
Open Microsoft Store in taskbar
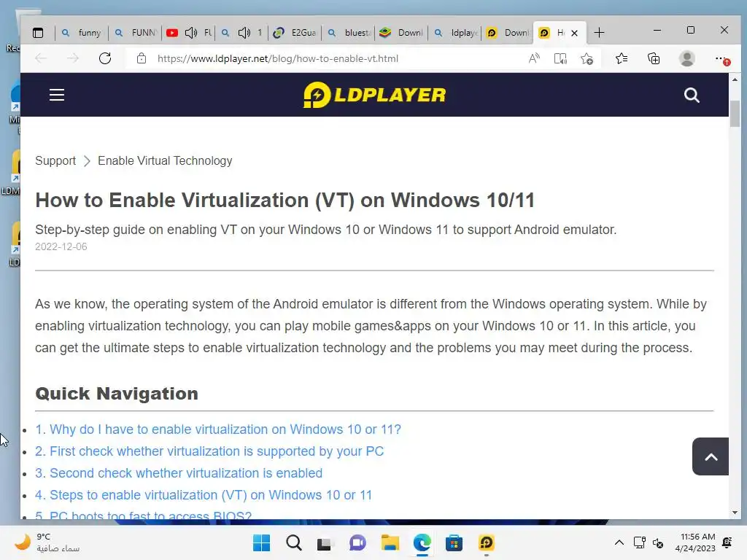coord(454,542)
